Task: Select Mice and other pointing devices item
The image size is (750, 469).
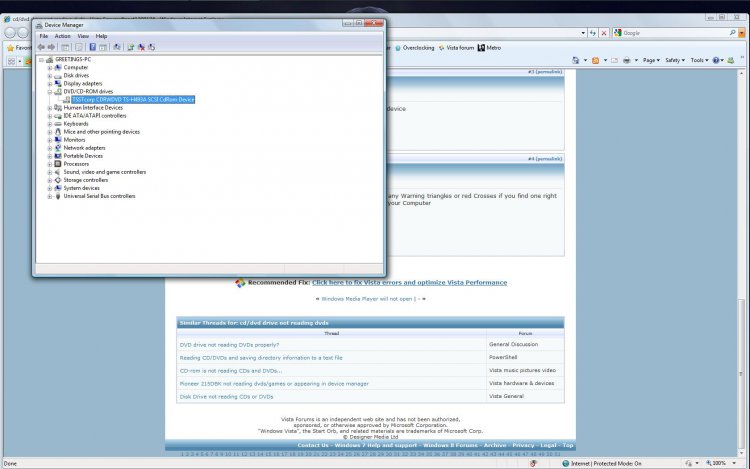Action: 101,132
